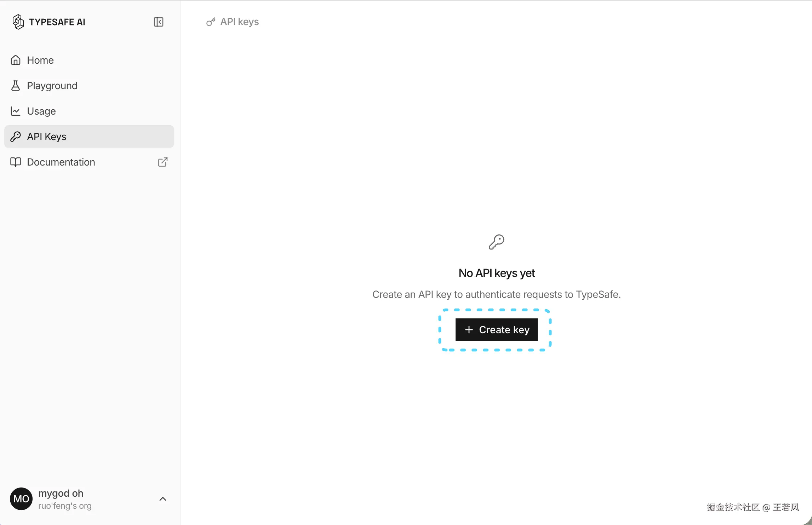
Task: Click the Playground flask icon
Action: coord(16,86)
